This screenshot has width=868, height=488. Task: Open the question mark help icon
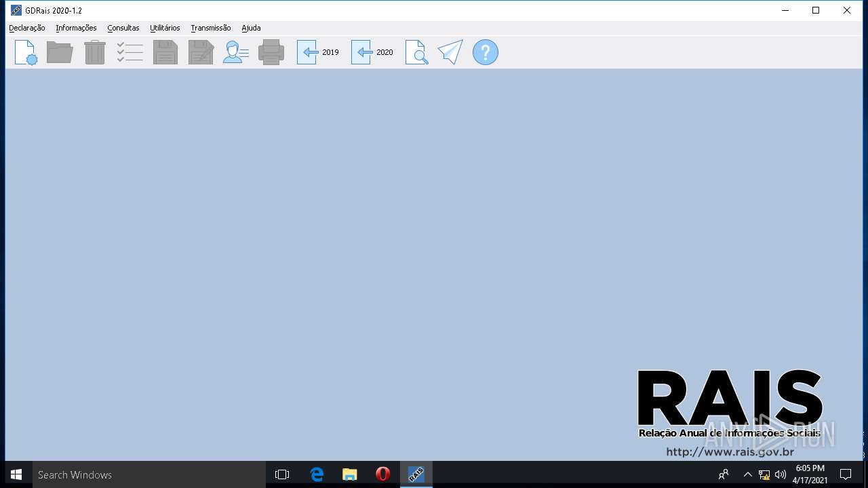486,52
